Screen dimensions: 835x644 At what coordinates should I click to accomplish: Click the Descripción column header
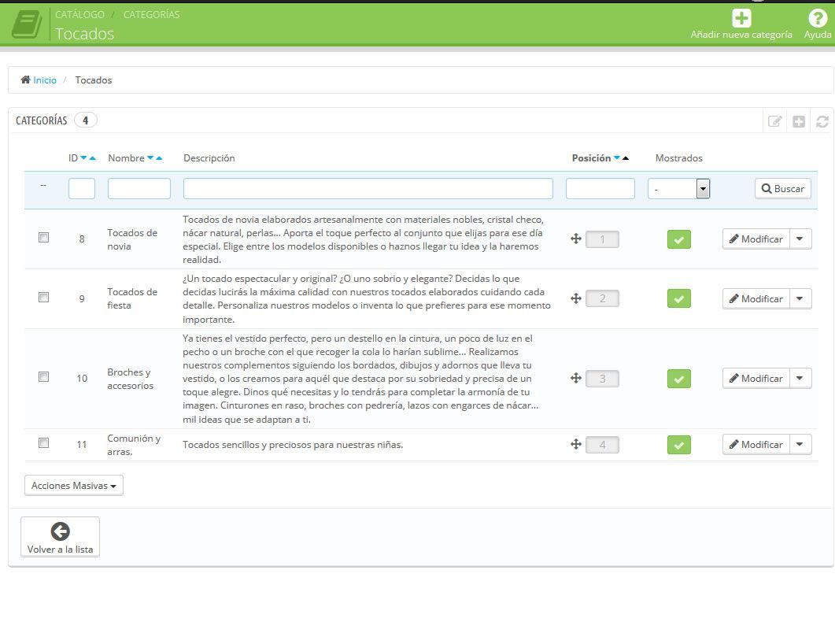(x=209, y=157)
